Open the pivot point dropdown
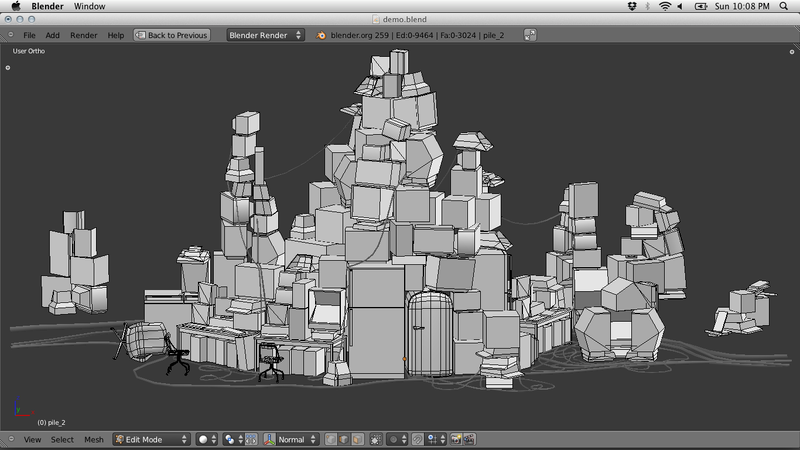The height and width of the screenshot is (450, 800). (x=233, y=439)
